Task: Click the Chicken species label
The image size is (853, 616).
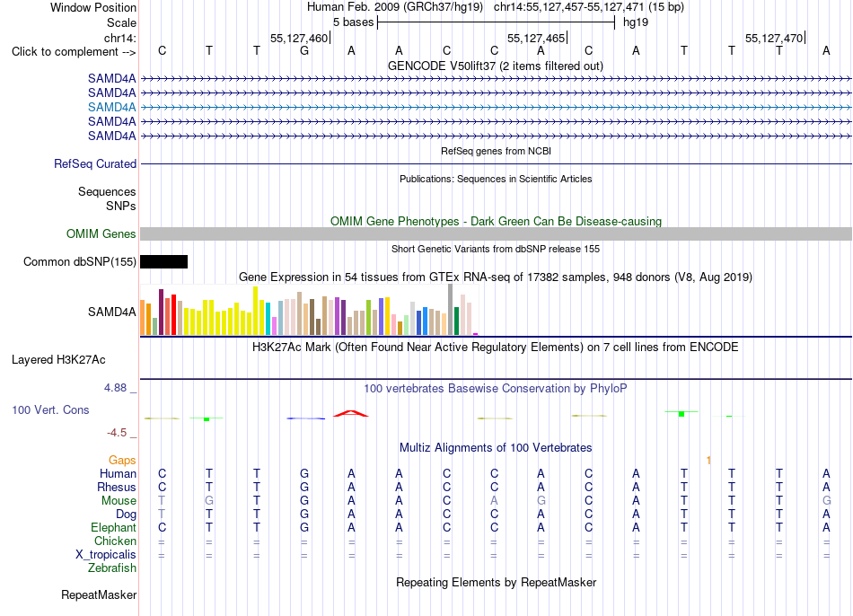Action: [x=115, y=541]
